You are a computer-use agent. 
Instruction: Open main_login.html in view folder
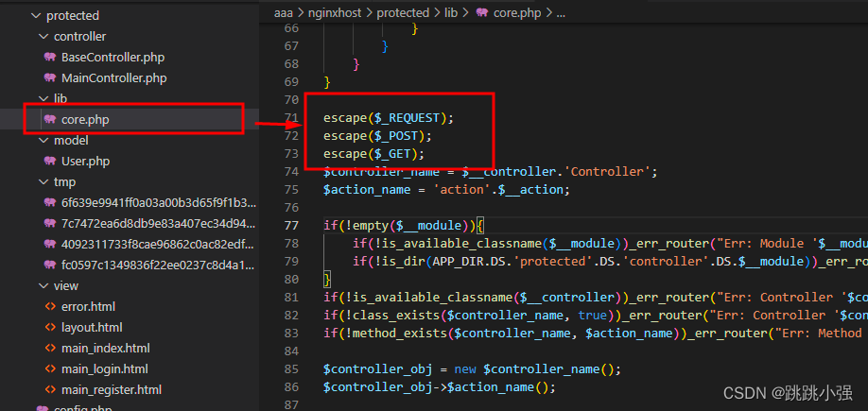105,369
